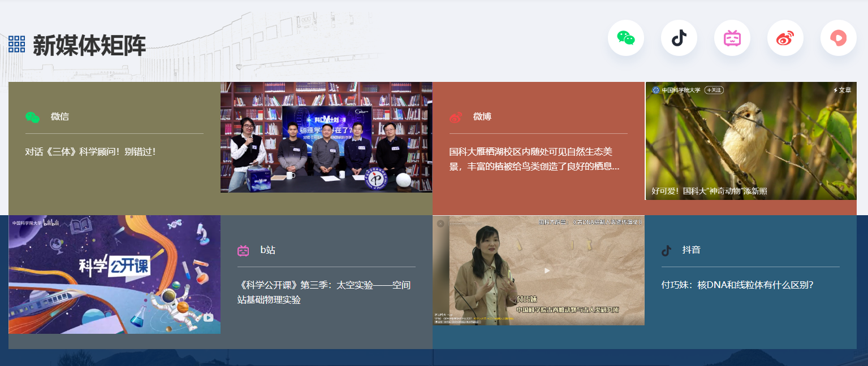Click the bird photo thumbnail

click(x=751, y=141)
